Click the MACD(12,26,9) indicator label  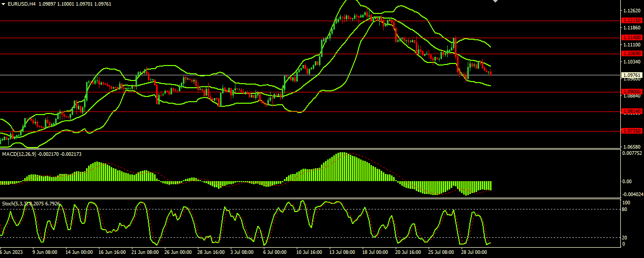click(19, 154)
